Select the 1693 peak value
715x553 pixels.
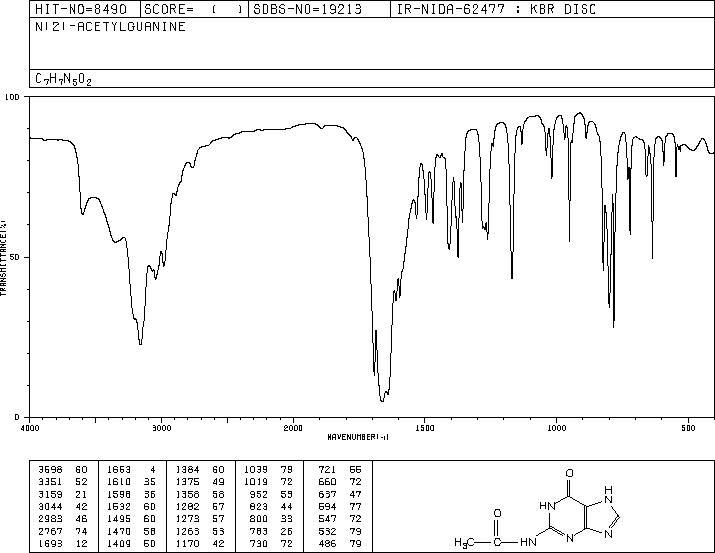pyautogui.click(x=50, y=544)
